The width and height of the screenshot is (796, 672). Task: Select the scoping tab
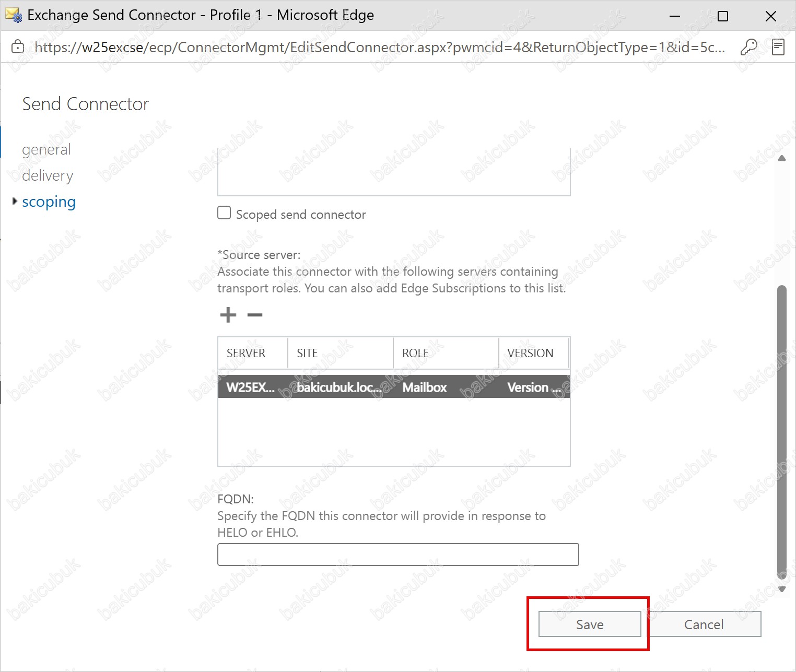tap(49, 202)
